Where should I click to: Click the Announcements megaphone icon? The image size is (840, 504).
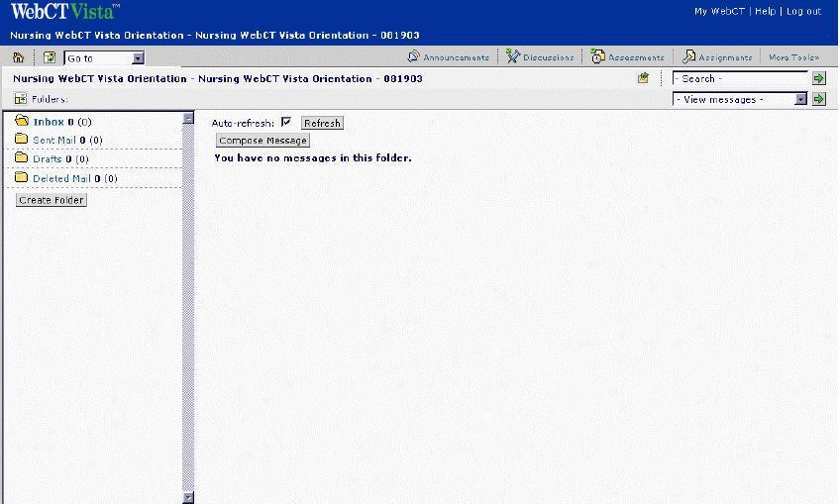coord(414,56)
